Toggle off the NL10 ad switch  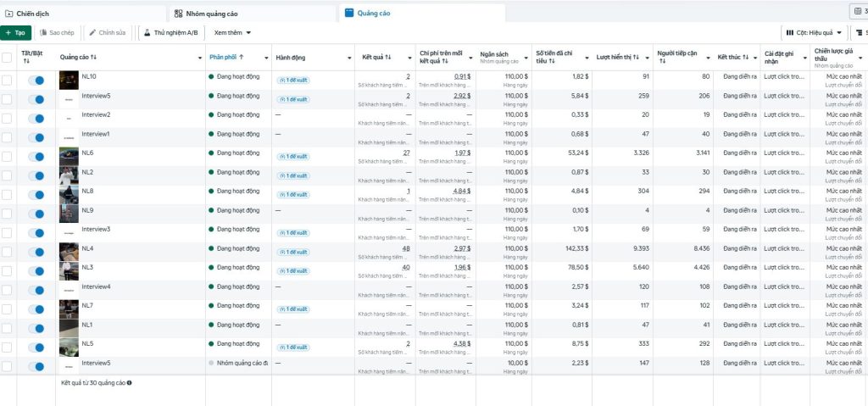pyautogui.click(x=36, y=80)
